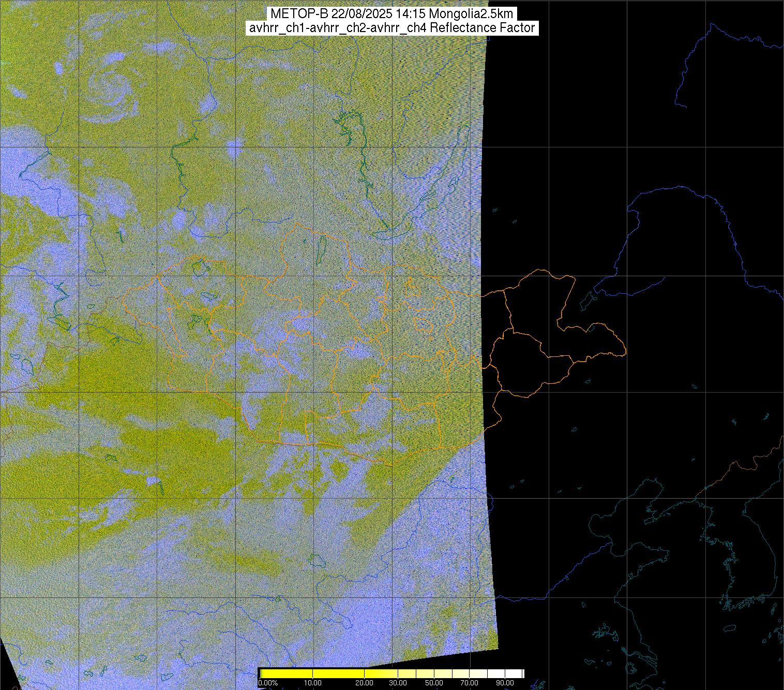Image resolution: width=784 pixels, height=690 pixels.
Task: Click the small island outline at bottom right
Action: pos(729,628)
